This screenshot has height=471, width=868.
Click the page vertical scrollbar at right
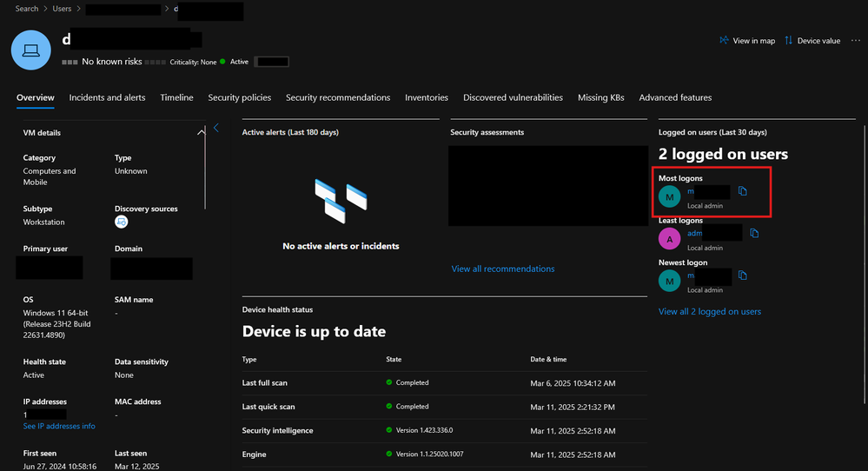click(865, 264)
